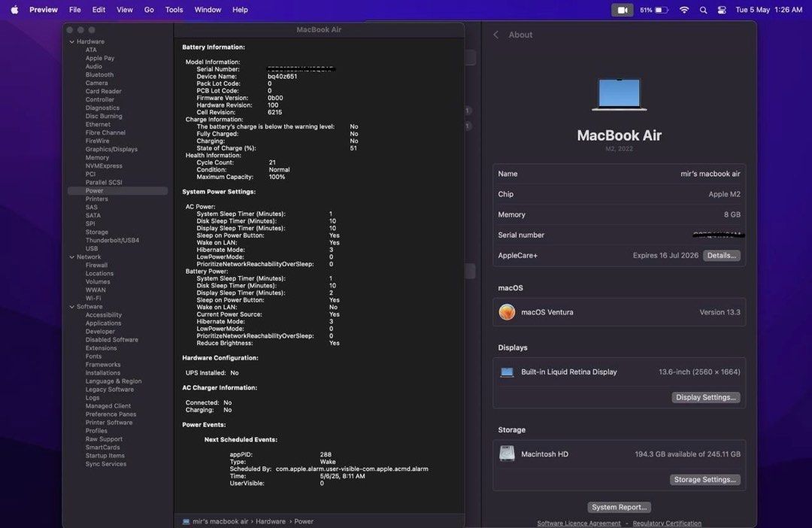The height and width of the screenshot is (528, 812).
Task: Open the Window menu
Action: (208, 10)
